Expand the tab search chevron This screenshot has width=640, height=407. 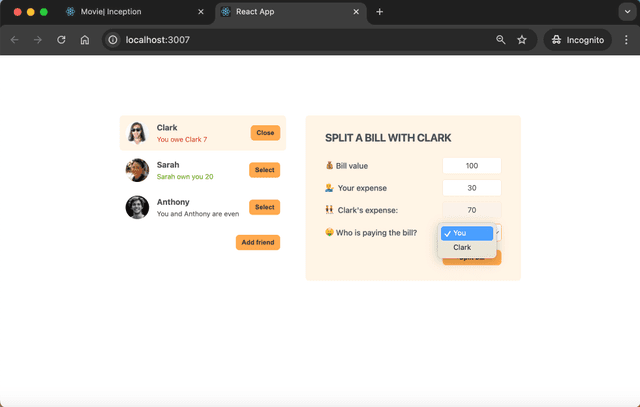coord(626,12)
